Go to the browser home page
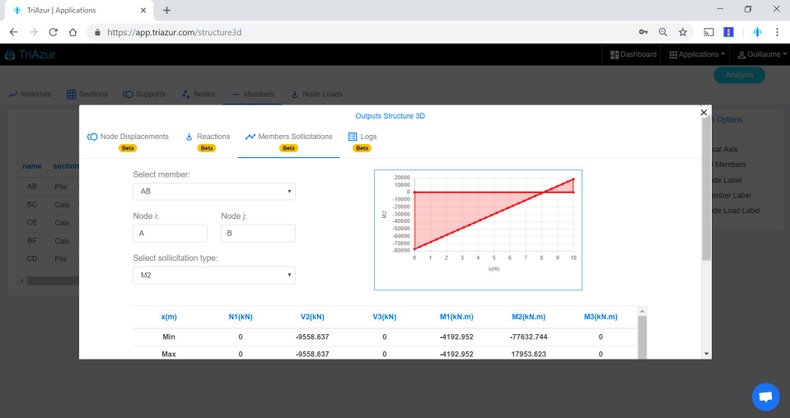This screenshot has width=790, height=418. 73,32
